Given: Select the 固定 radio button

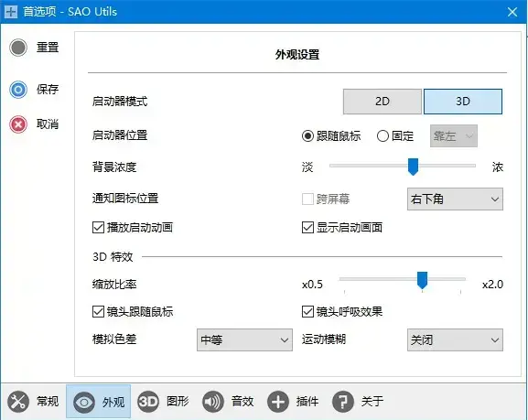Looking at the screenshot, I should point(383,136).
